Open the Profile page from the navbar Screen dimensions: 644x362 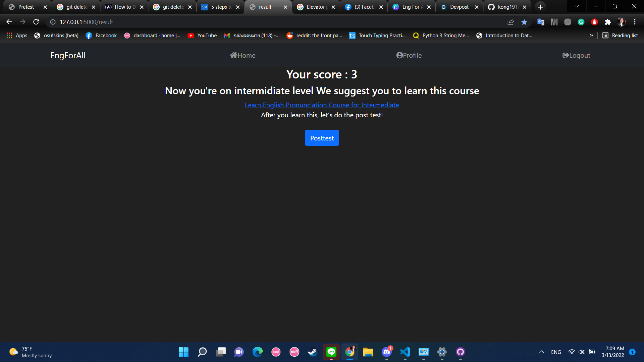pos(409,55)
